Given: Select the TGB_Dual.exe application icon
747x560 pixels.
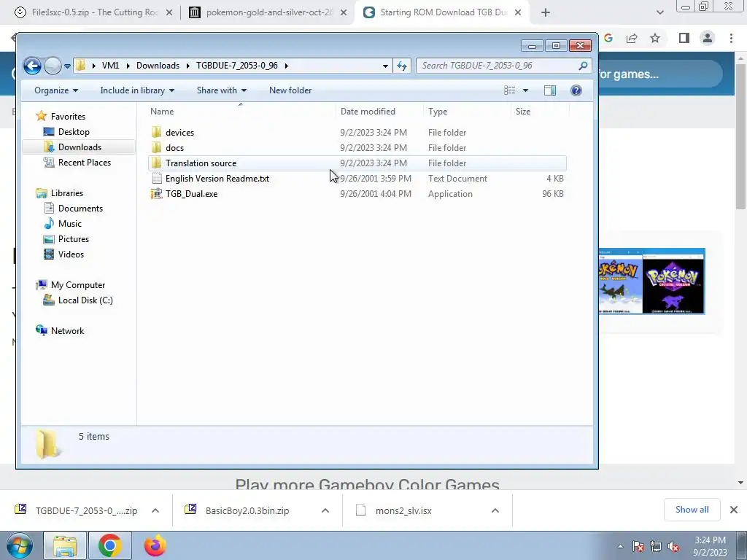Looking at the screenshot, I should (156, 193).
